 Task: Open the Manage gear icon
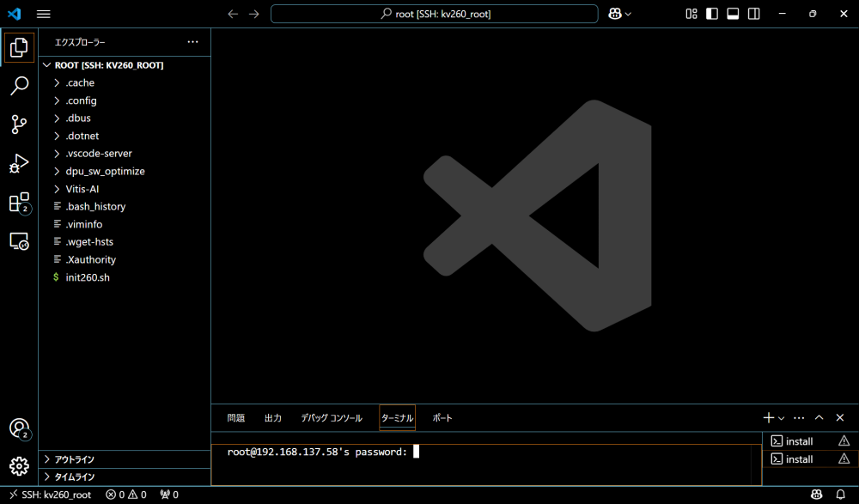(19, 466)
